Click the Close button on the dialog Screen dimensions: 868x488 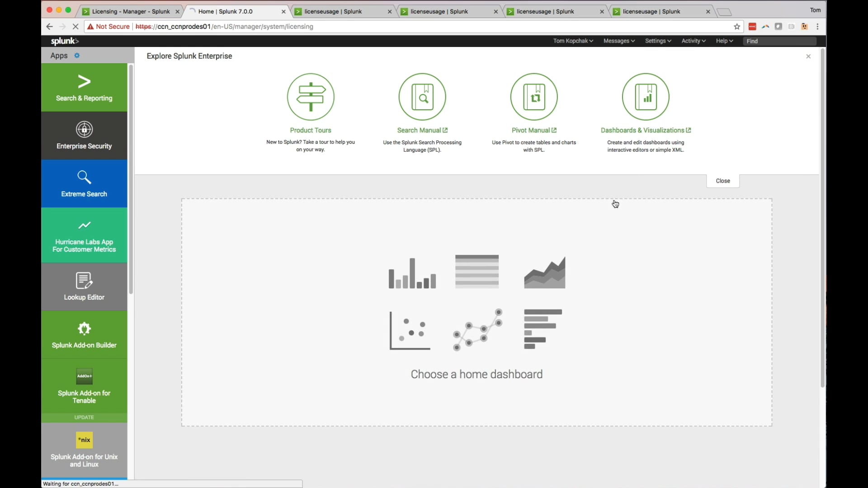[x=722, y=180]
